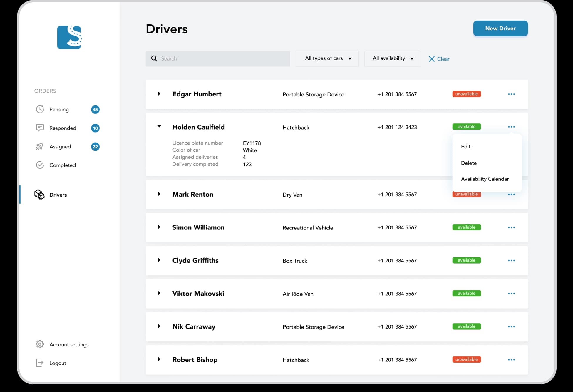This screenshot has width=573, height=392.
Task: Expand the Robert Bishop driver row
Action: (159, 359)
